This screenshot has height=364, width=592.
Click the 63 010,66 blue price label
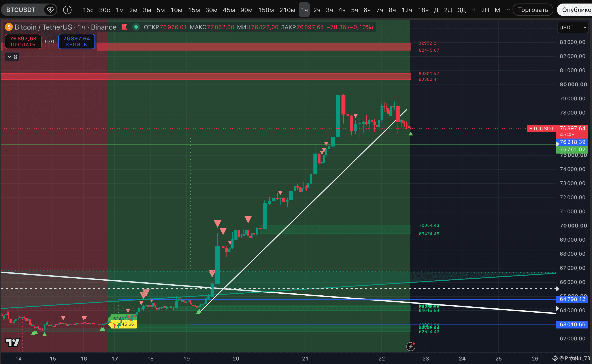[x=572, y=325]
